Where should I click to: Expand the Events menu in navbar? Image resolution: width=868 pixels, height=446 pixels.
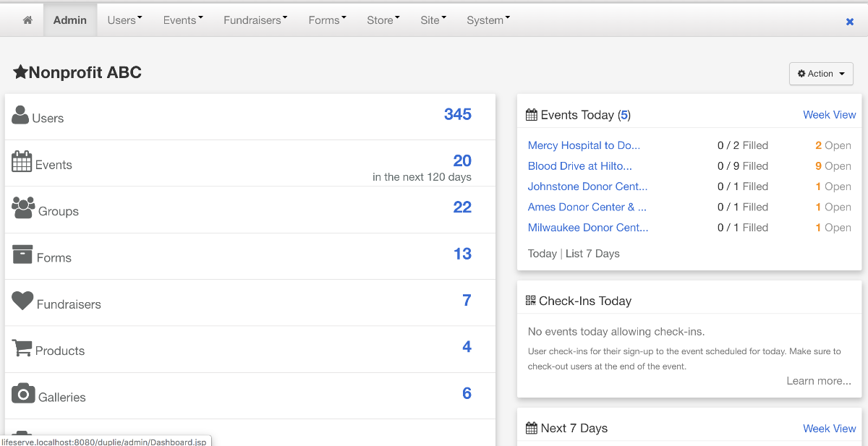coord(183,20)
